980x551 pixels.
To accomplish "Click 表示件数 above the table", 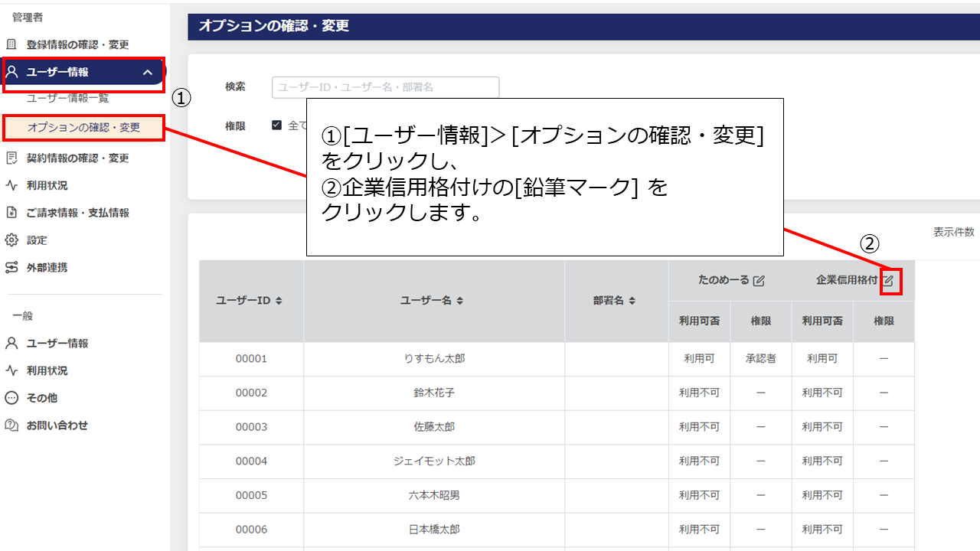I will (x=953, y=233).
